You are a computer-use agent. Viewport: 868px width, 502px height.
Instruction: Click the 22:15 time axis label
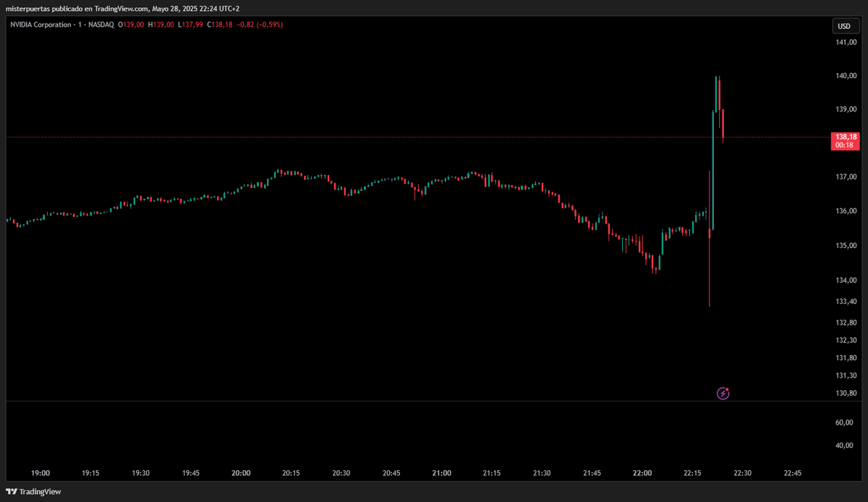(x=692, y=473)
